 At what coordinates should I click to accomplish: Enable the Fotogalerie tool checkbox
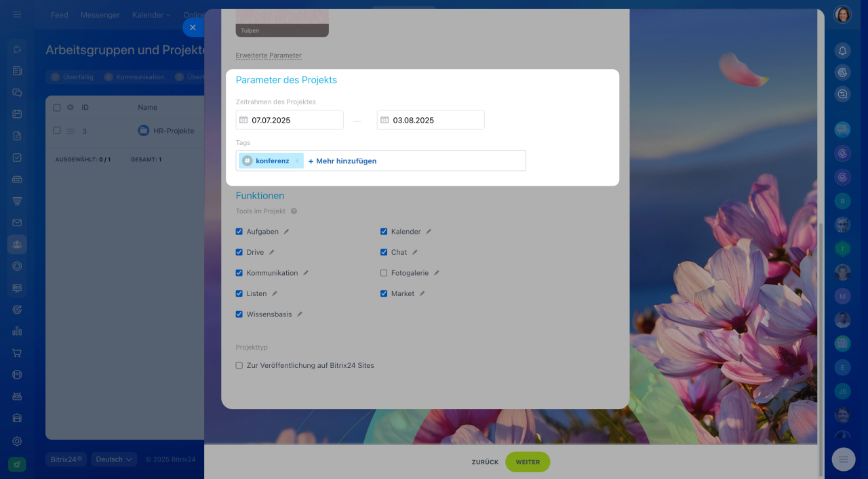384,273
